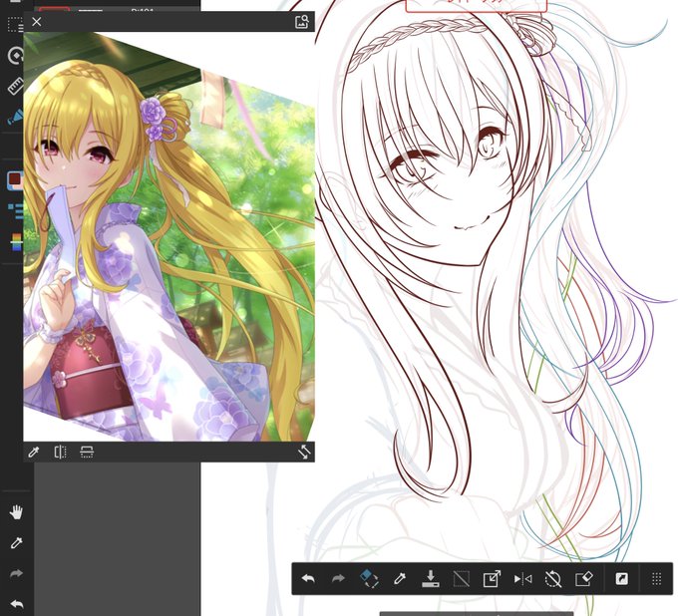Click the command bar dotted grip handle
This screenshot has width=678, height=616.
(656, 578)
